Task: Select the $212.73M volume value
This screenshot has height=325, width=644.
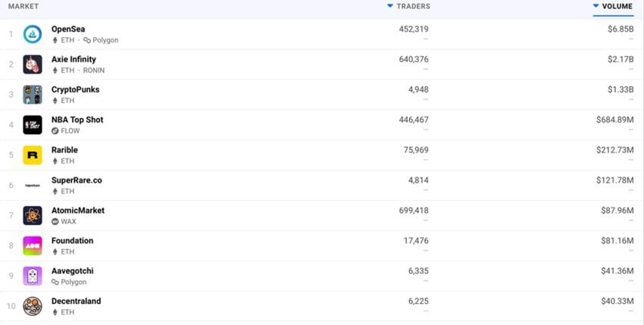Action: (x=615, y=150)
